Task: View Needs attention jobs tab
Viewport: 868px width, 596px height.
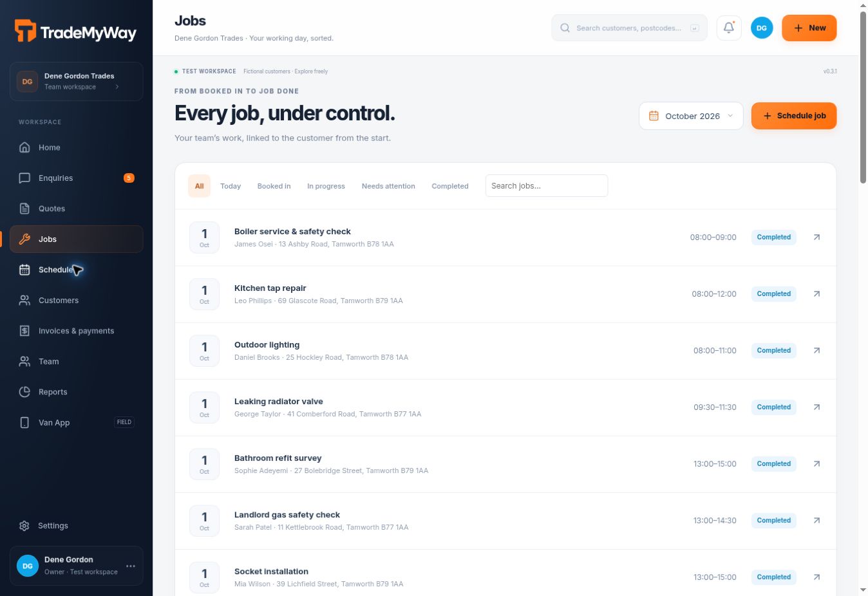Action: [388, 186]
